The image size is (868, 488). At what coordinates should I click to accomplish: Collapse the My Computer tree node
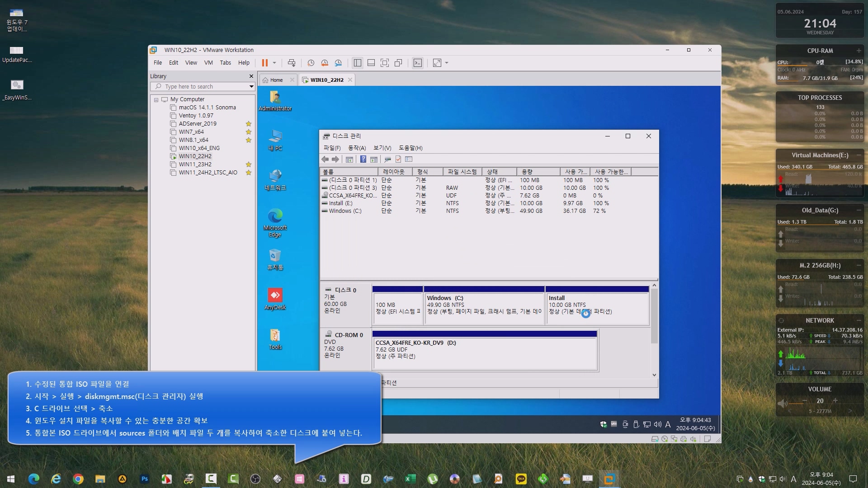[x=156, y=99]
